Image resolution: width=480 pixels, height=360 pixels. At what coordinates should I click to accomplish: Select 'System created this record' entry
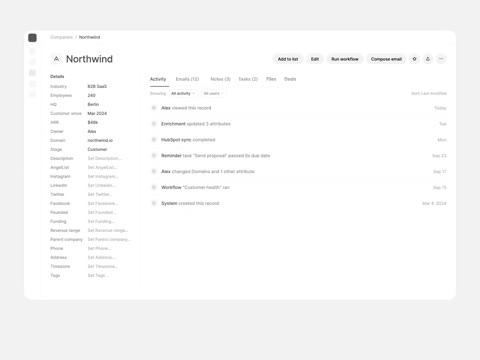point(298,203)
